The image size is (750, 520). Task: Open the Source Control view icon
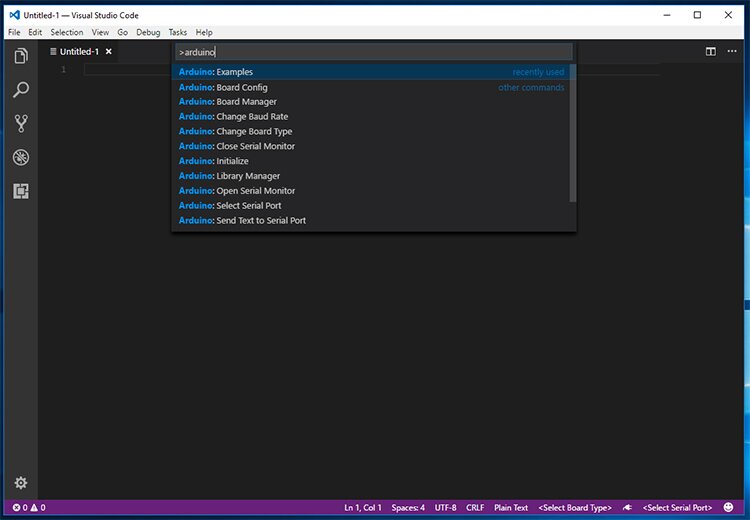pos(21,123)
